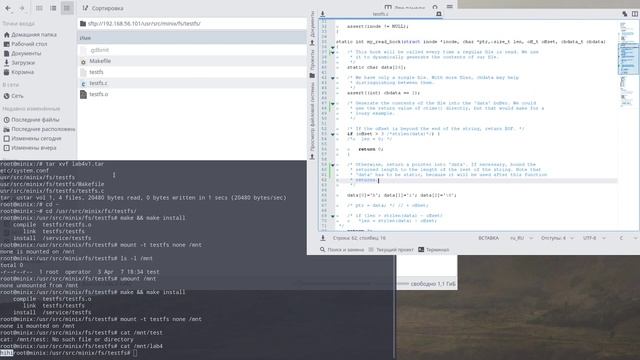Show Изменены вчера files
The image size is (640, 360).
30,148
